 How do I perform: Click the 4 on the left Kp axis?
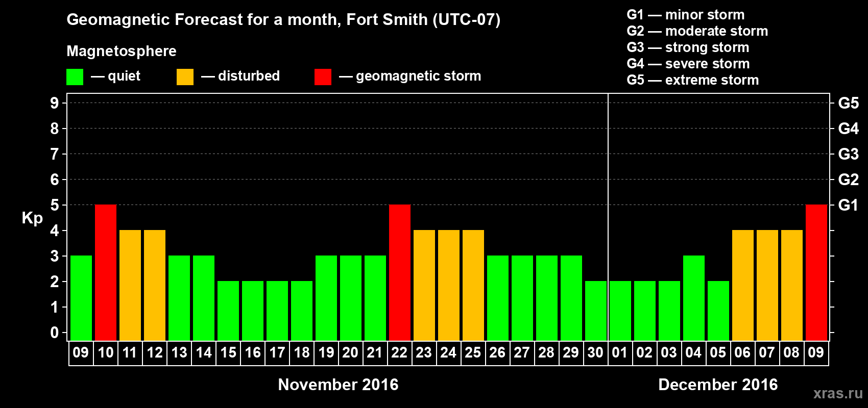tap(55, 231)
